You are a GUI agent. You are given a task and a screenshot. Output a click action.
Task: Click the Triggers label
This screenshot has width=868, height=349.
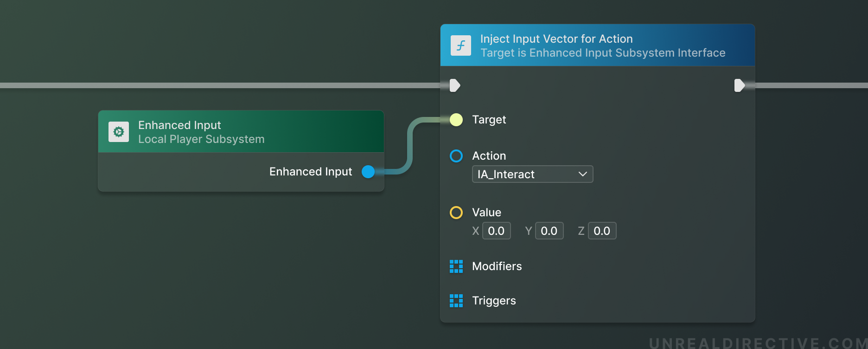click(x=494, y=301)
